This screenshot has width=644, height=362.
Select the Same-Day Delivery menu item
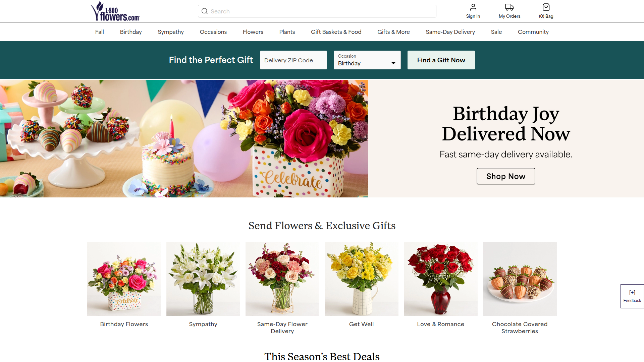(450, 32)
